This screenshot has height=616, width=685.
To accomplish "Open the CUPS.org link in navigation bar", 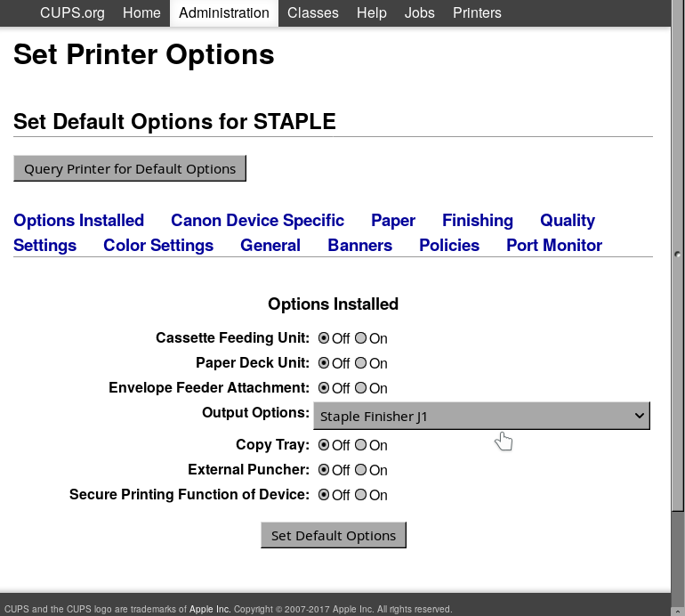I will pyautogui.click(x=72, y=12).
